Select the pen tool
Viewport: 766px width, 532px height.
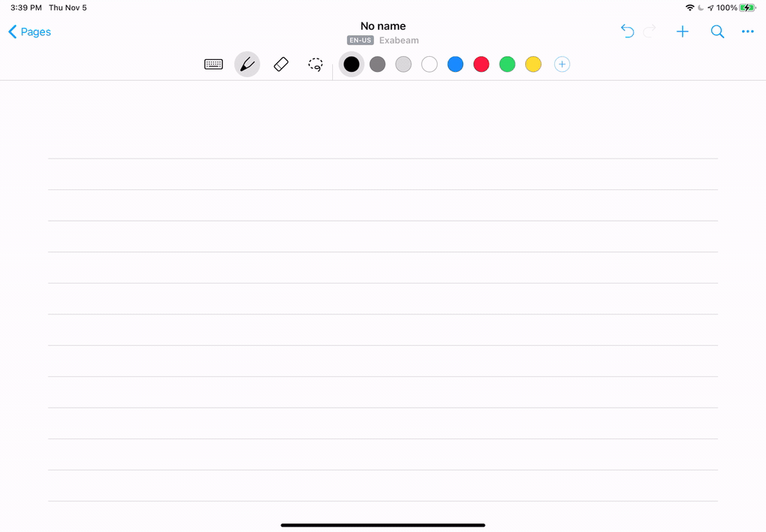click(247, 64)
